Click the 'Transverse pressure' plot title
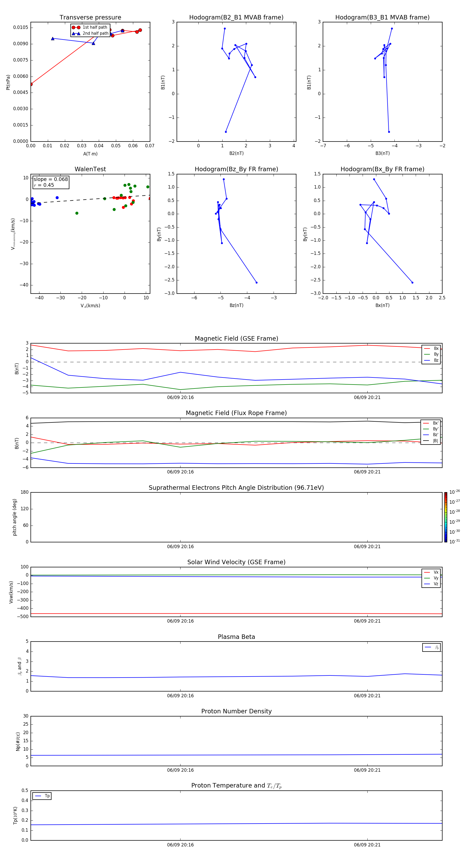Image resolution: width=473 pixels, height=868 pixels. pos(90,18)
